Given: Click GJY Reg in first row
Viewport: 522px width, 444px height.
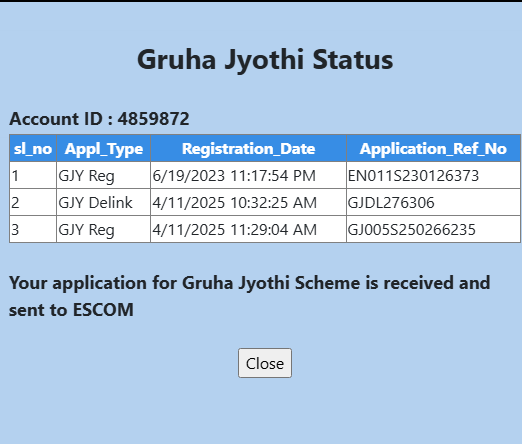Looking at the screenshot, I should click(x=86, y=176).
